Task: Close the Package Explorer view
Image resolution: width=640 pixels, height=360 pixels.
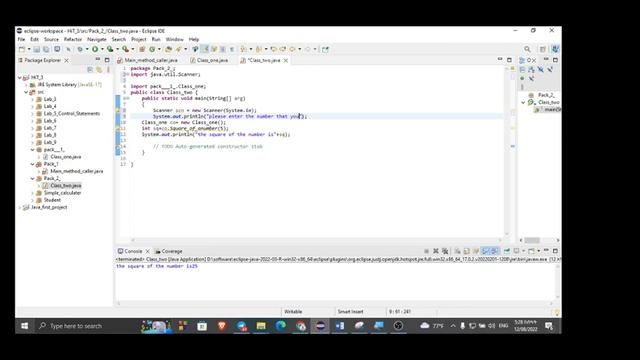Action: pos(67,60)
